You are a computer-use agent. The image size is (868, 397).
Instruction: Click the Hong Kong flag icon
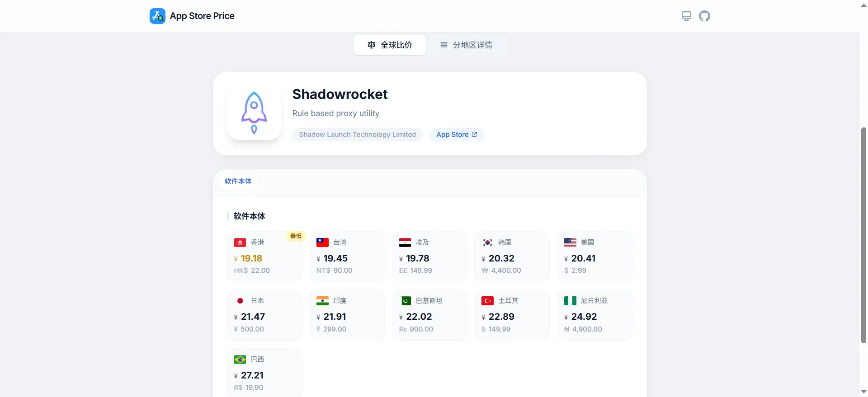tap(240, 243)
